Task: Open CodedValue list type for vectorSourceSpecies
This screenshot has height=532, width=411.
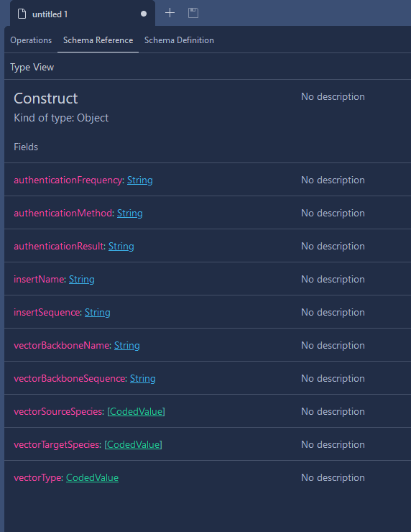Action: [x=136, y=411]
